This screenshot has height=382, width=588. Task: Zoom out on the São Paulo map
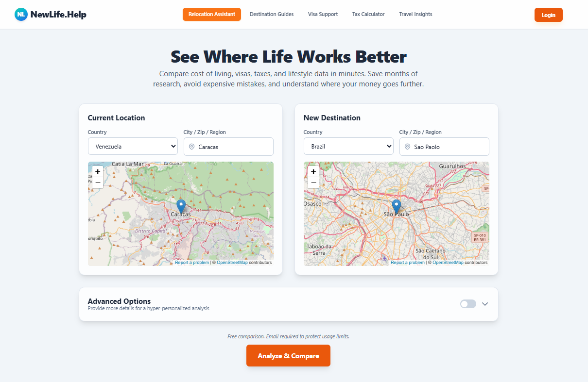313,183
